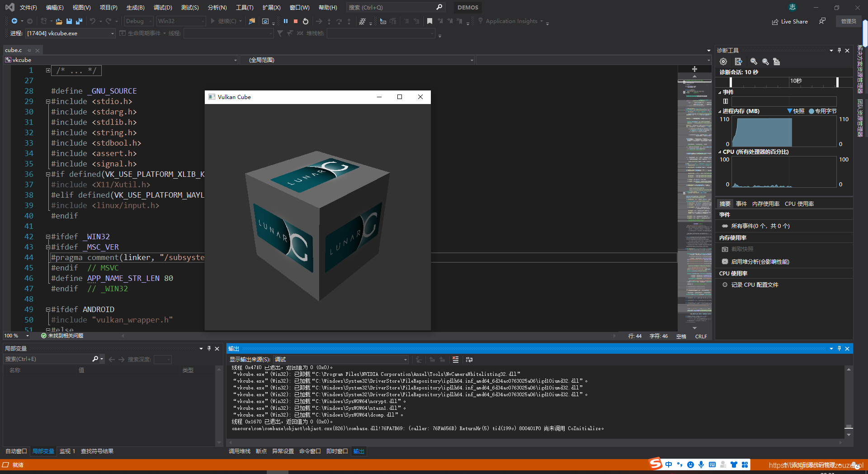Pin the Diagnostic Tools panel
The height and width of the screenshot is (474, 868).
pyautogui.click(x=839, y=51)
